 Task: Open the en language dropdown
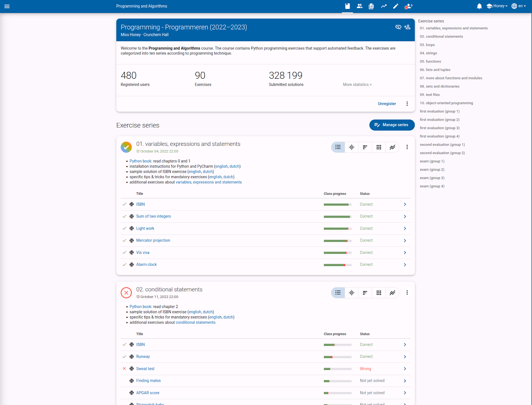click(519, 6)
